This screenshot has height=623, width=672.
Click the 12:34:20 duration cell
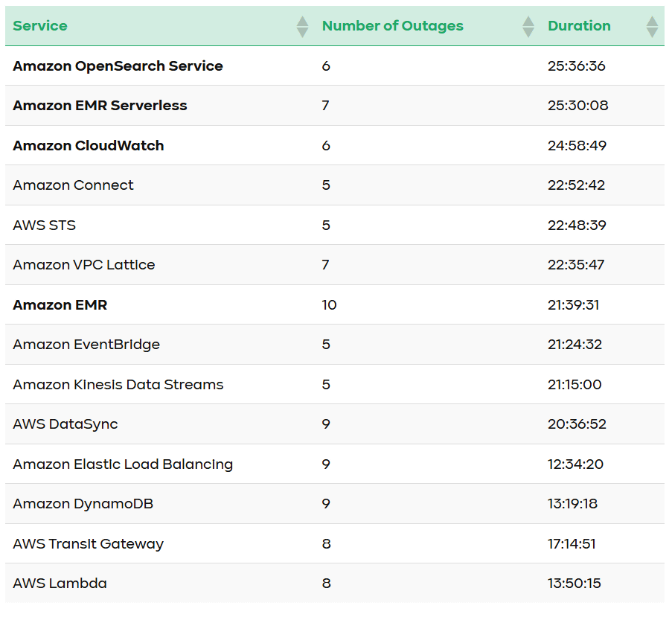coord(575,464)
